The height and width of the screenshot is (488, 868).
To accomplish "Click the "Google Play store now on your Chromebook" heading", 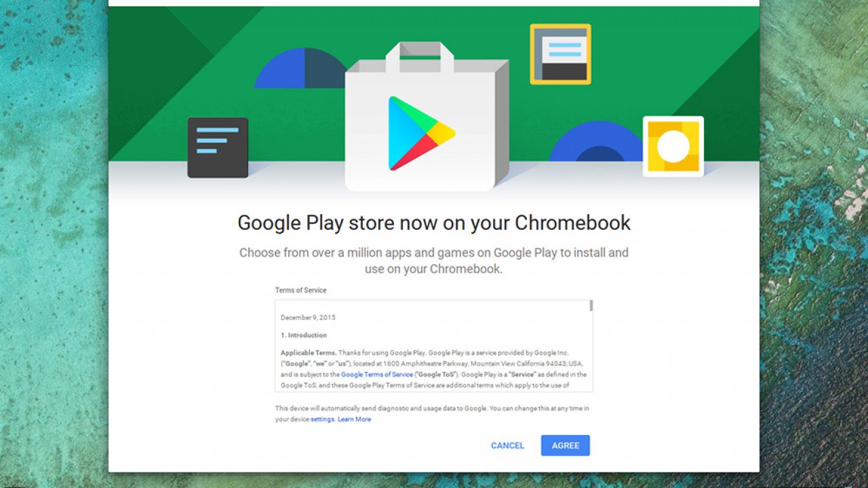I will coord(434,222).
